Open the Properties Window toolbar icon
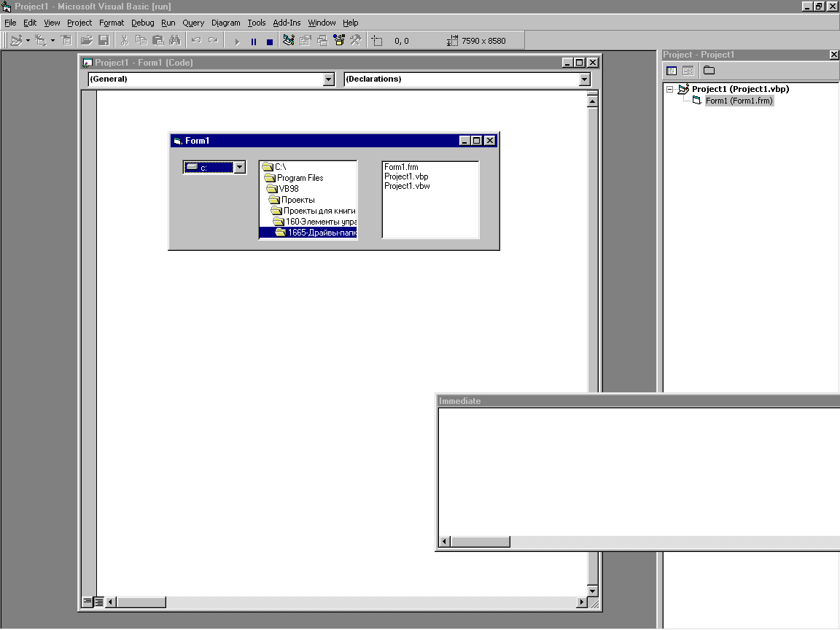840x630 pixels. coord(306,40)
